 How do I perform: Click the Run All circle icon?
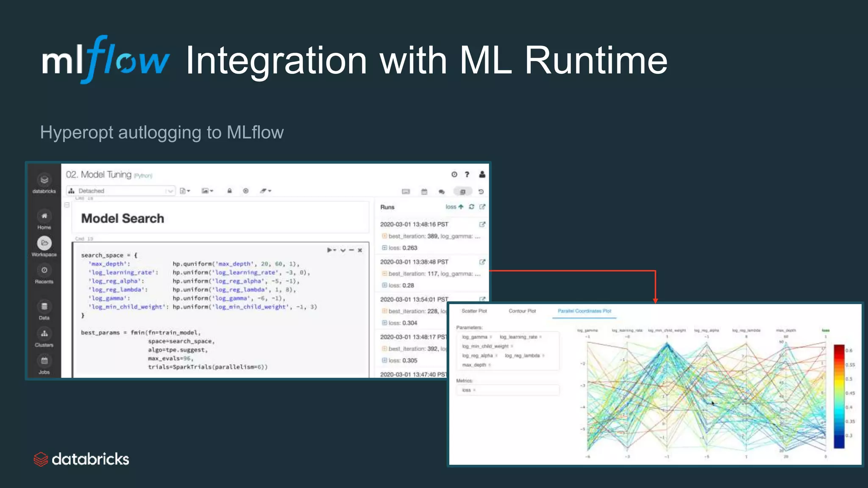[x=246, y=191]
